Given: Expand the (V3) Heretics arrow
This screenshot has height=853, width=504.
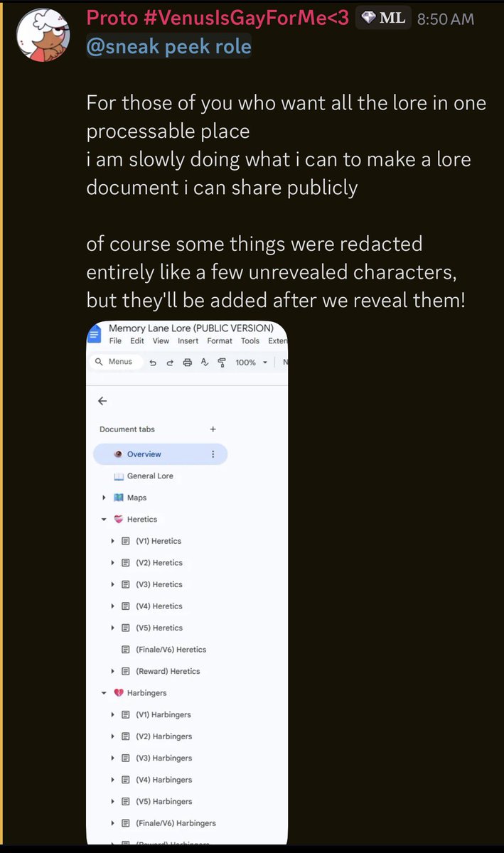Looking at the screenshot, I should pos(113,584).
